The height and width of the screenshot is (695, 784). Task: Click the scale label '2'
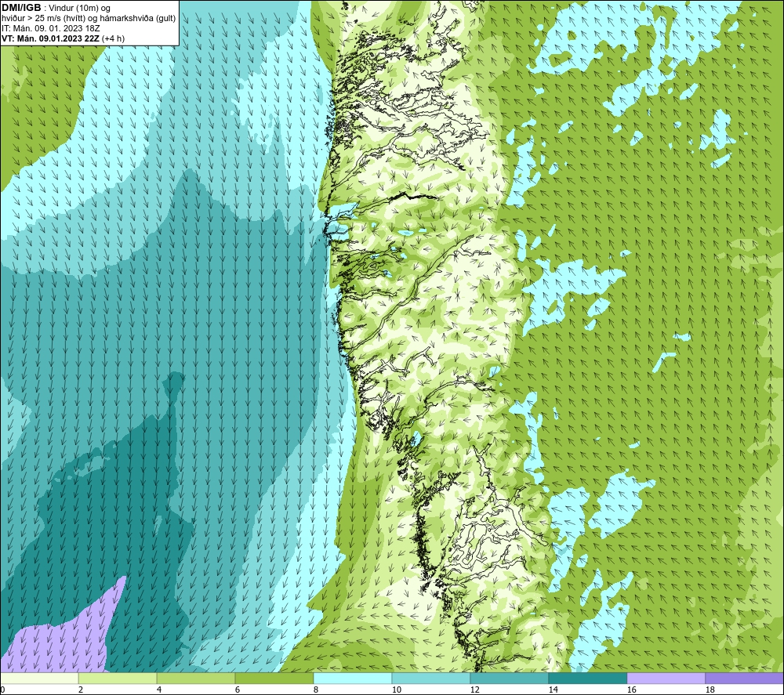point(81,690)
